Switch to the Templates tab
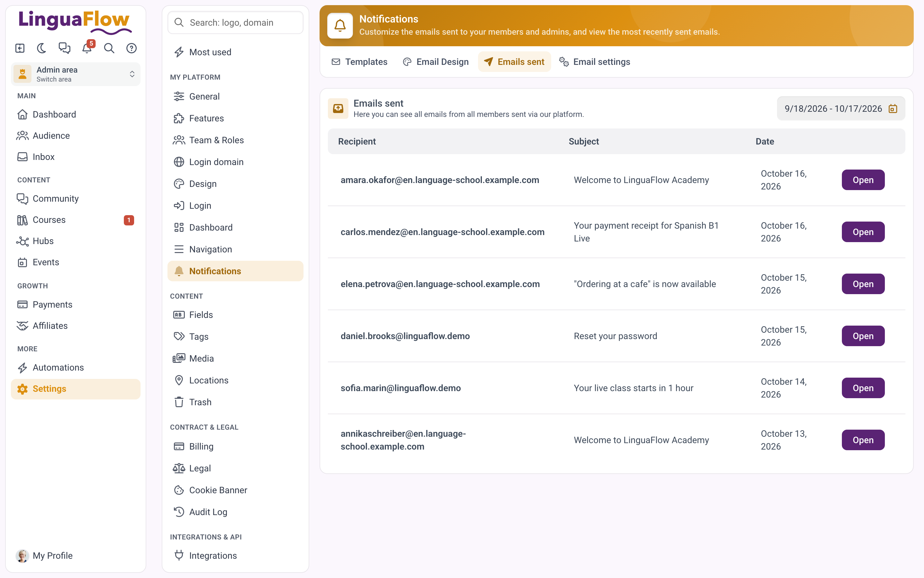Screen dimensions: 924x578 click(359, 62)
